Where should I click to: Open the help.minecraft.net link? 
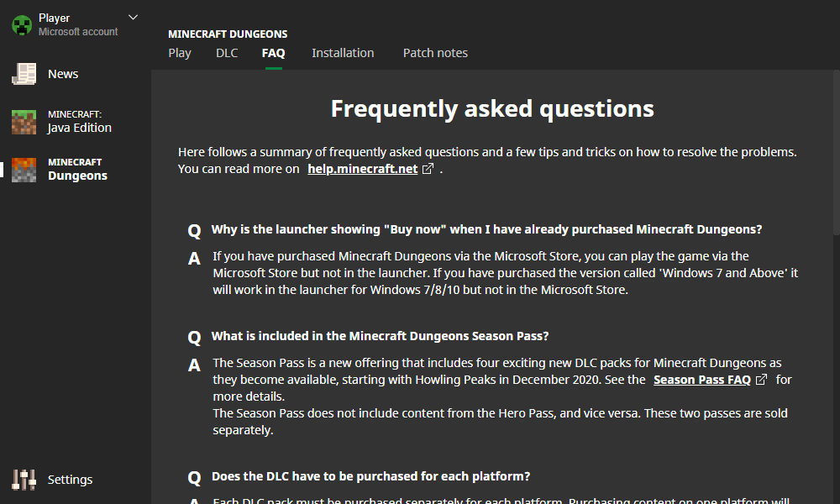(362, 169)
